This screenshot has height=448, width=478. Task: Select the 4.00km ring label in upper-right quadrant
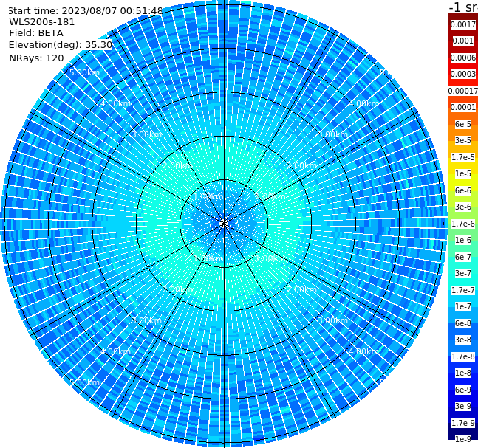364,103
